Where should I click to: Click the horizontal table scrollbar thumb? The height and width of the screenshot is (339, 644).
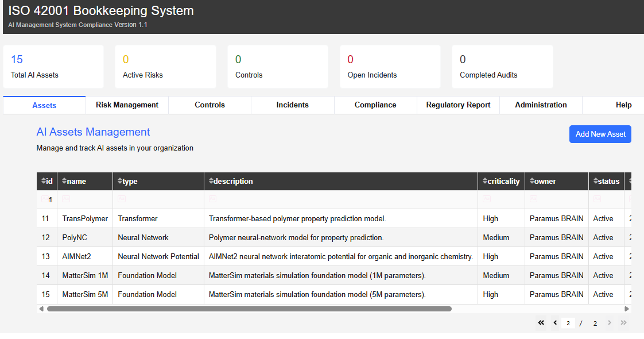coord(249,309)
